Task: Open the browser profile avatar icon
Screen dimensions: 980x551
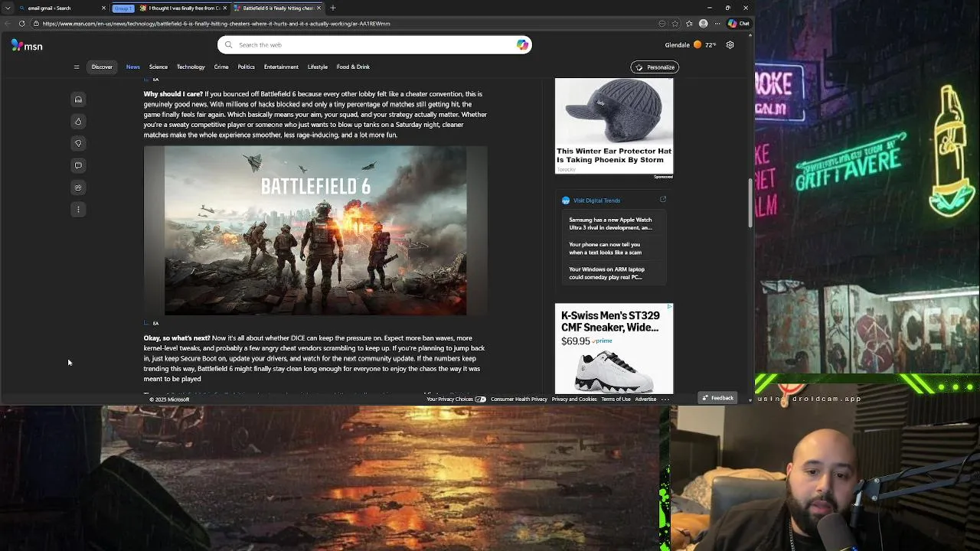Action: click(704, 24)
